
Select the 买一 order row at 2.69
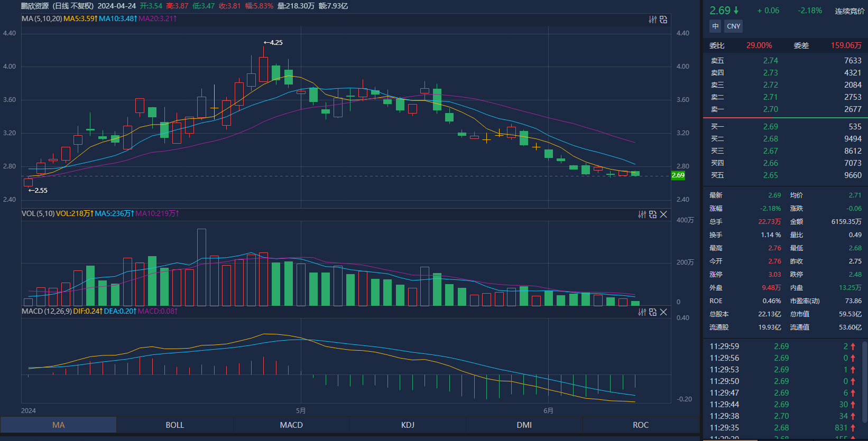click(786, 127)
